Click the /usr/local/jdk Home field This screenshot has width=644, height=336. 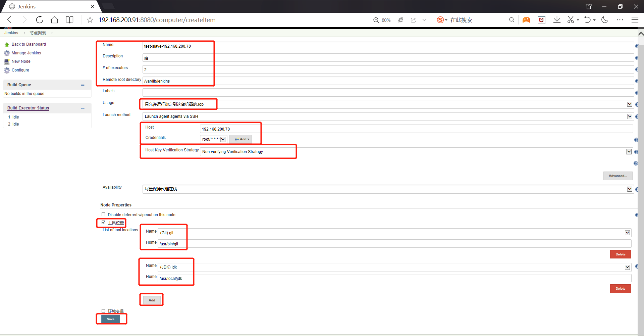point(394,278)
